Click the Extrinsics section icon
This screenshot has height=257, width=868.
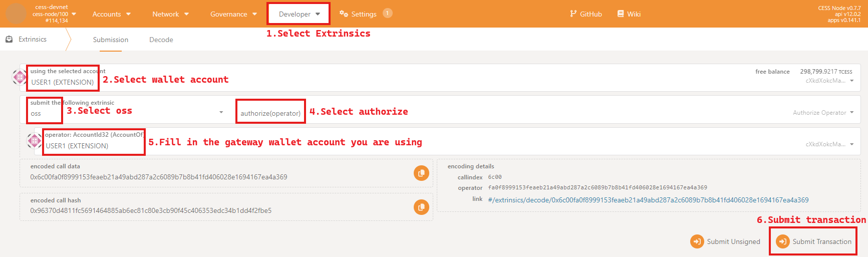(x=9, y=39)
